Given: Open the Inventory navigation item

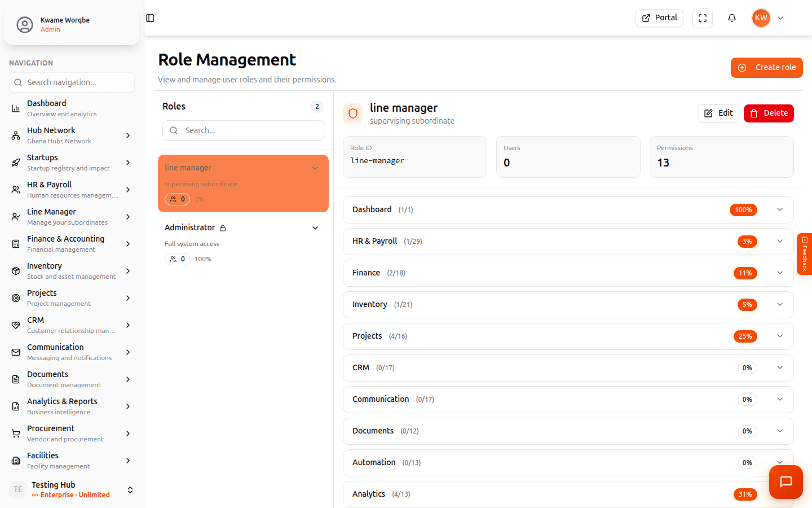Looking at the screenshot, I should pyautogui.click(x=72, y=271).
